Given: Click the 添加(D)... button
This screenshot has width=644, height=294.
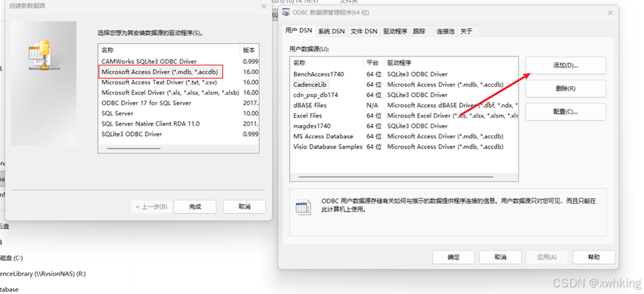Looking at the screenshot, I should [565, 65].
